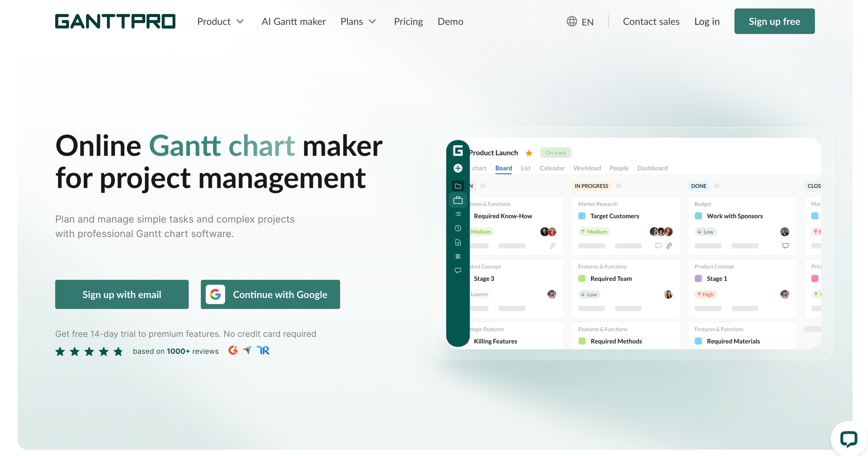Select the Board tab in preview
The height and width of the screenshot is (456, 868).
click(x=503, y=168)
